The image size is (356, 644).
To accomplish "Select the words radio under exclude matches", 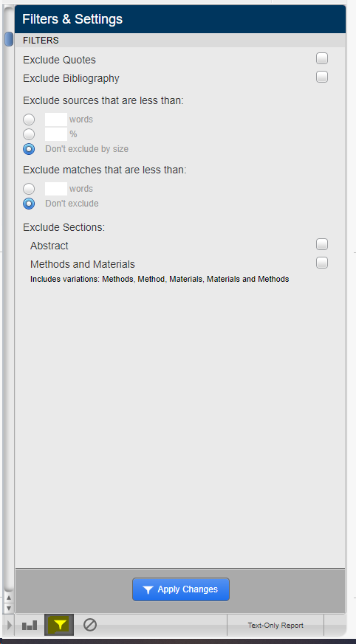I will (29, 189).
